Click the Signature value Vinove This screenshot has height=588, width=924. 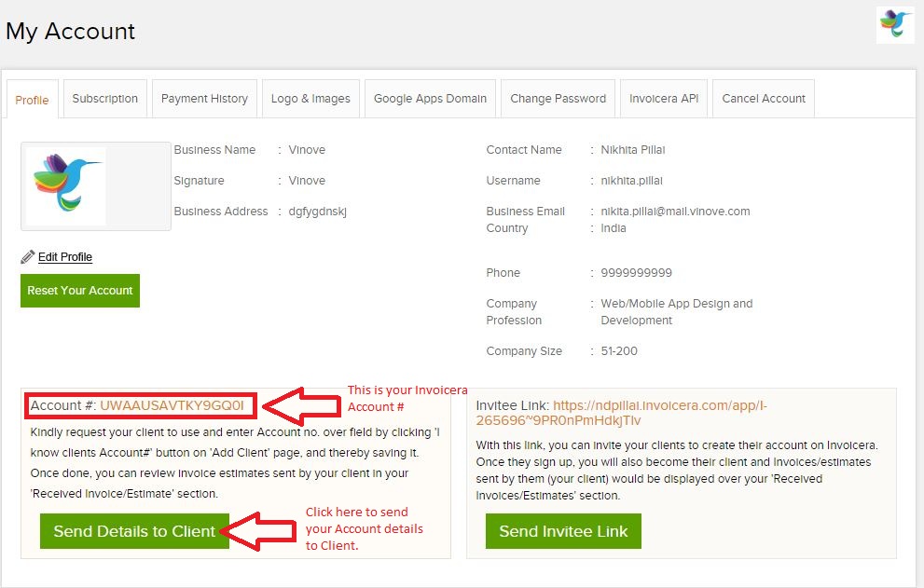(307, 180)
